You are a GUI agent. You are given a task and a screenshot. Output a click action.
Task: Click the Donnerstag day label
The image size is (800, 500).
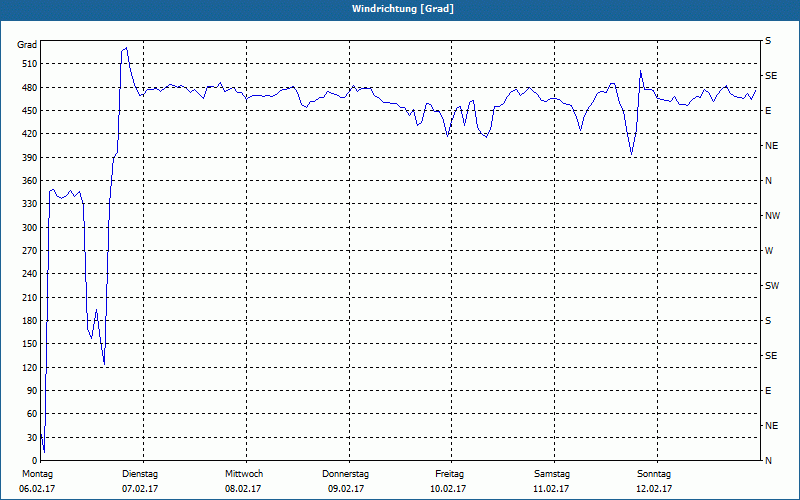345,474
